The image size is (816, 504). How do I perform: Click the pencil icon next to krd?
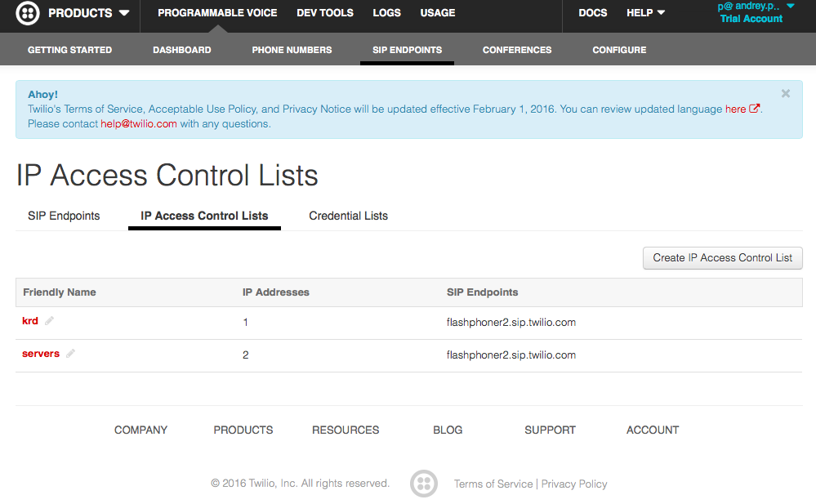coord(50,321)
